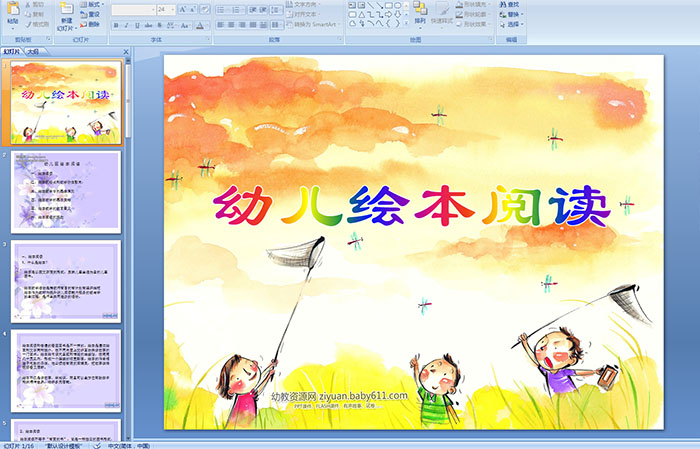This screenshot has width=700, height=449.
Task: Open the Clipboard pane launcher
Action: click(49, 40)
